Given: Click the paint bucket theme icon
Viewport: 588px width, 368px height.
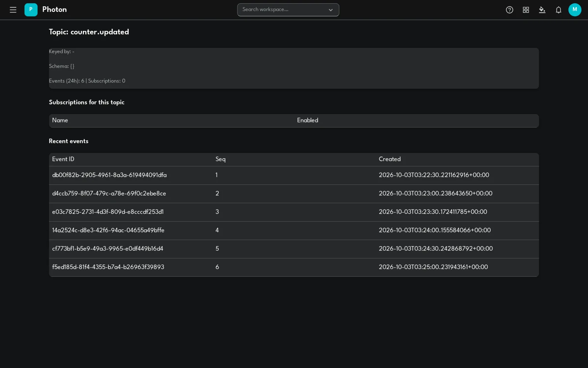Looking at the screenshot, I should pos(542,10).
